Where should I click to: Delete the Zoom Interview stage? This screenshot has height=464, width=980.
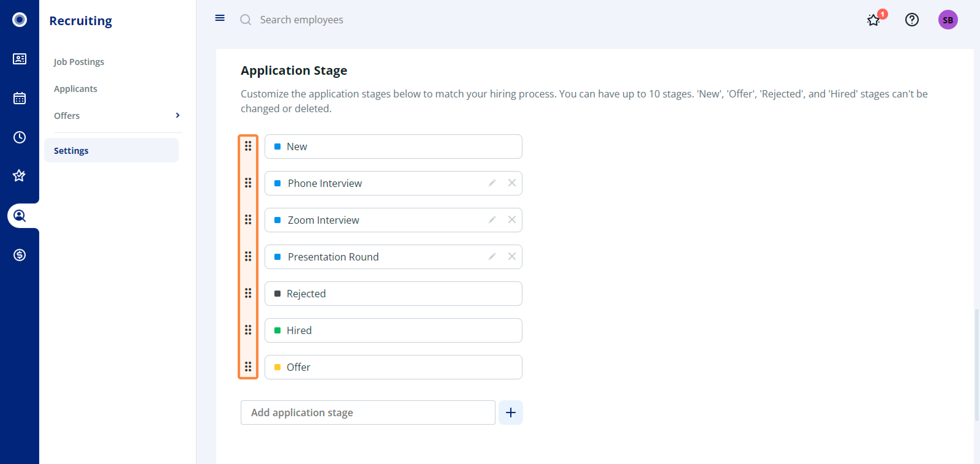click(x=512, y=220)
